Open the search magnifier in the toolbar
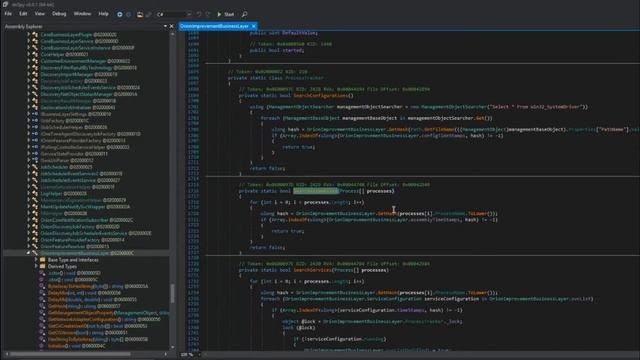The width and height of the screenshot is (640, 360). (244, 14)
